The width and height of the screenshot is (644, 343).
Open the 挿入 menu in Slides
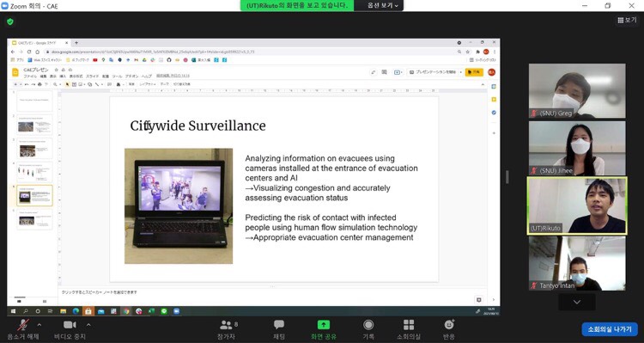click(x=63, y=77)
